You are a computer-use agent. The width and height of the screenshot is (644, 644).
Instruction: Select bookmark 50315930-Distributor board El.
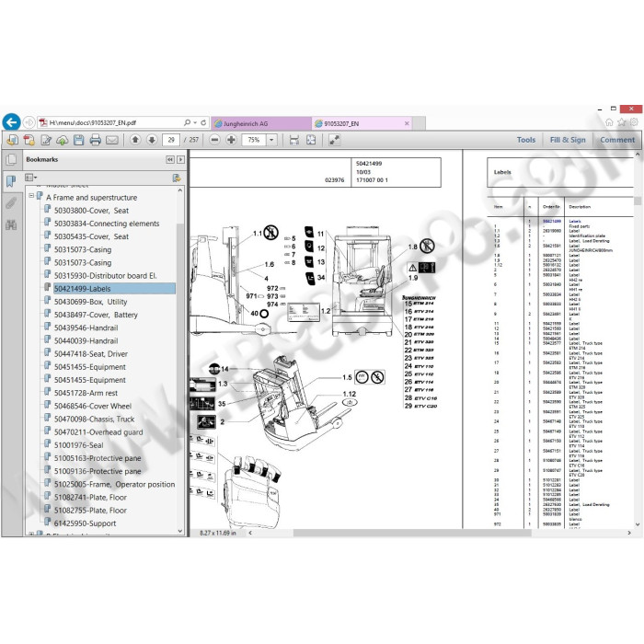click(105, 276)
